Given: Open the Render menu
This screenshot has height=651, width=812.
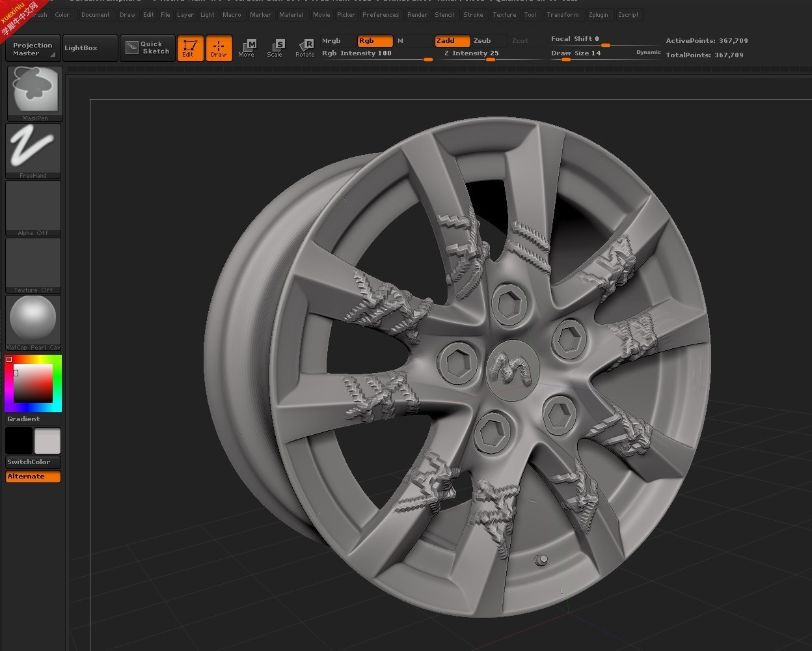Looking at the screenshot, I should point(418,15).
